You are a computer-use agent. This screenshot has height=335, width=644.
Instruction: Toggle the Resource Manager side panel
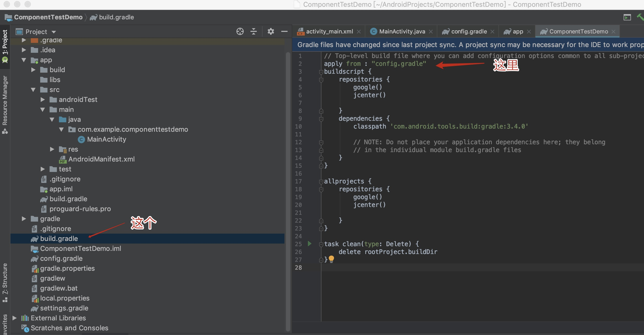(x=5, y=105)
